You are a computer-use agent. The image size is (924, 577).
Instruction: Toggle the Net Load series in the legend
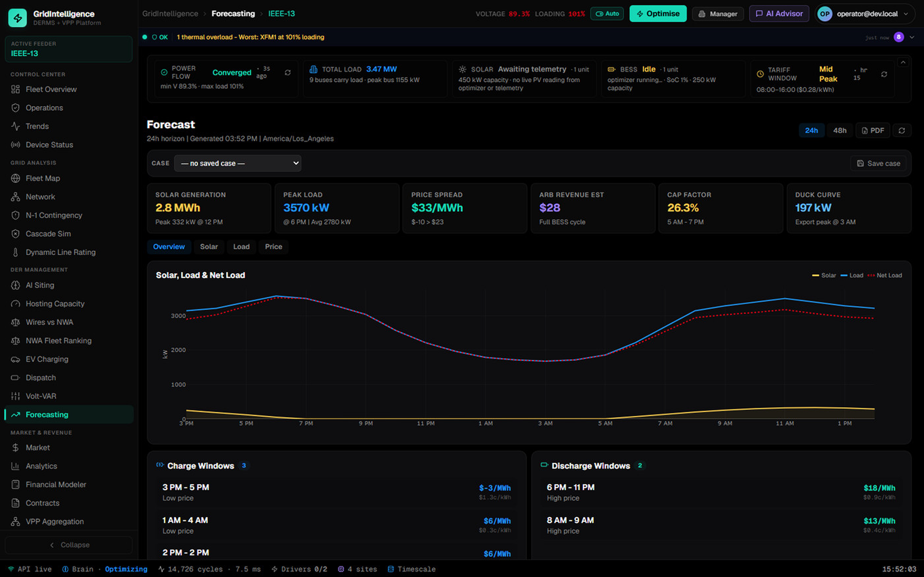tap(885, 275)
